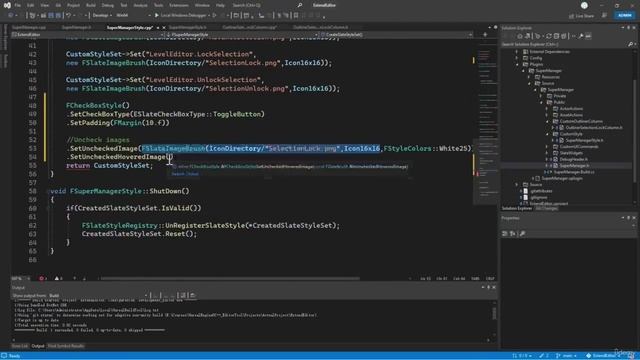This screenshot has height=360, width=640.
Task: Open the File menu
Action: 18,5
